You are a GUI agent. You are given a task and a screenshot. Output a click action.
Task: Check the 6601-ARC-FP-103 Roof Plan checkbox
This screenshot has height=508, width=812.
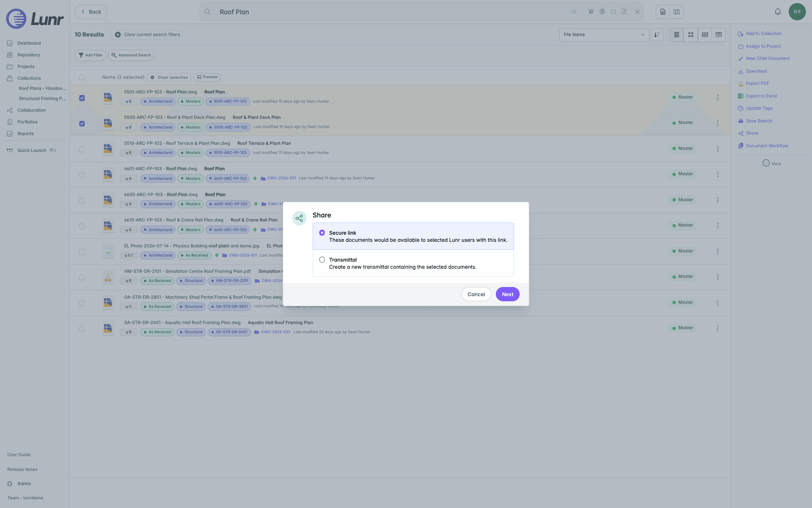82,175
